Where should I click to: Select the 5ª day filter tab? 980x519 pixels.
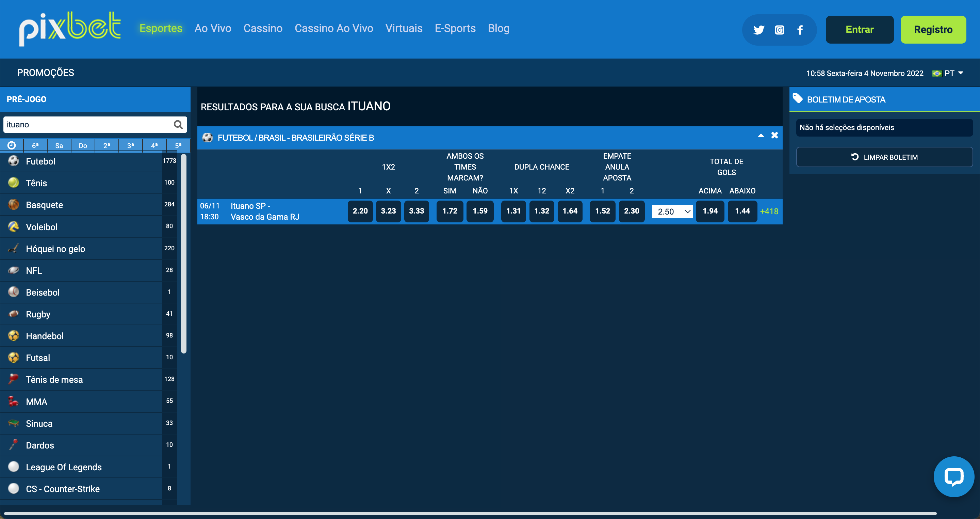point(178,145)
